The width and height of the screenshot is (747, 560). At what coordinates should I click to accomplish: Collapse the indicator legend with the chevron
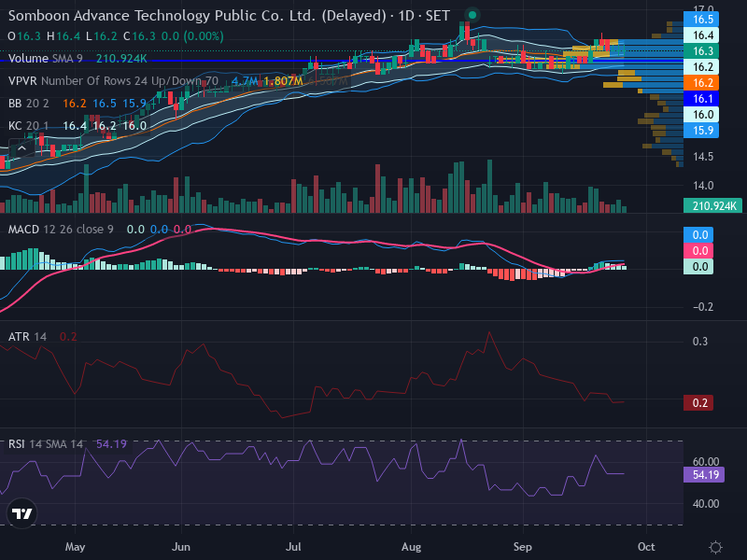tap(21, 148)
